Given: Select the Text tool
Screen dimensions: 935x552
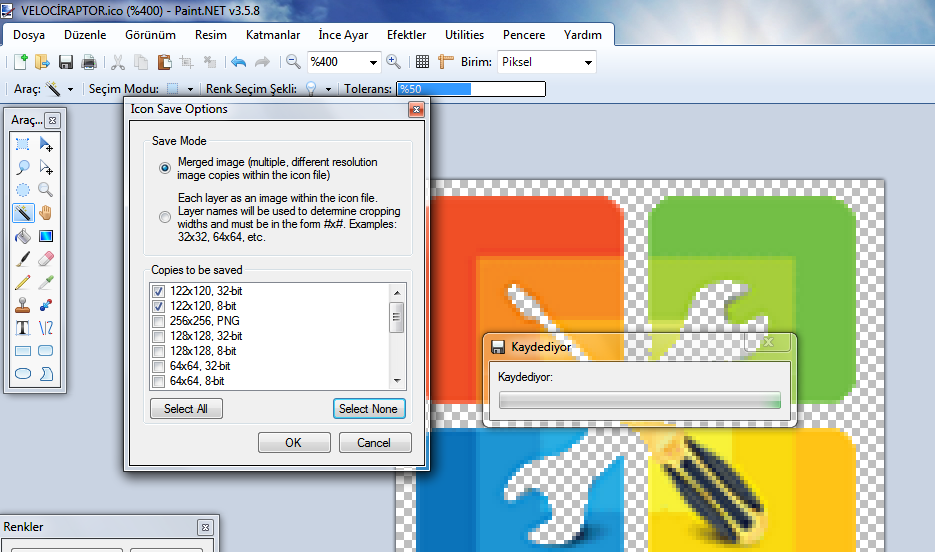Looking at the screenshot, I should [x=23, y=328].
